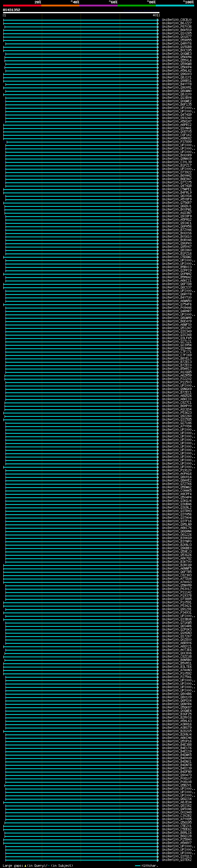Click hit label UniRef100_P53623
The height and width of the screenshot is (868, 197).
(x=176, y=413)
